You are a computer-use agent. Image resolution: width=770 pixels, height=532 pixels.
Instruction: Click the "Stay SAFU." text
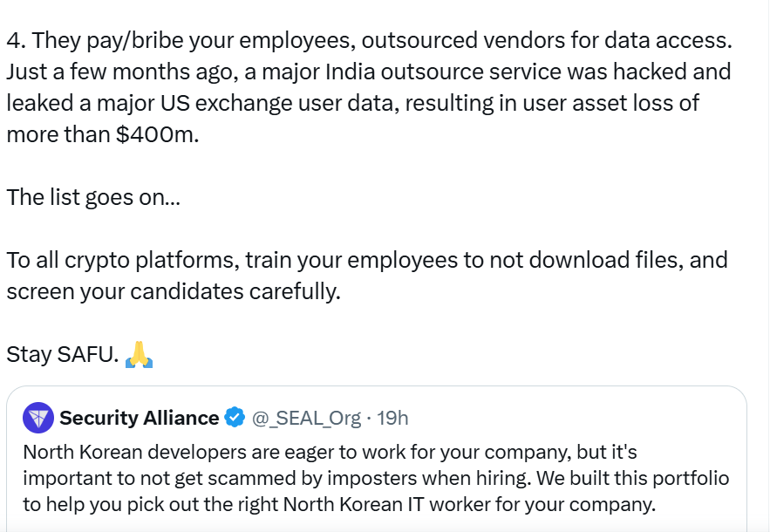pos(62,354)
